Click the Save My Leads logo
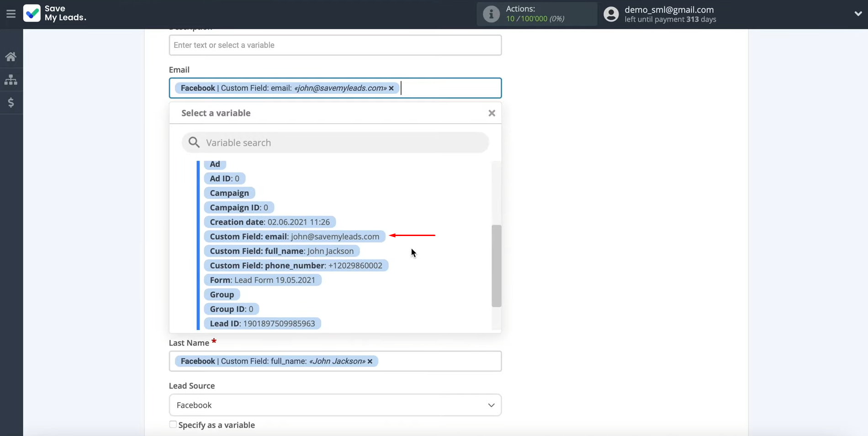Viewport: 868px width, 436px height. [55, 13]
